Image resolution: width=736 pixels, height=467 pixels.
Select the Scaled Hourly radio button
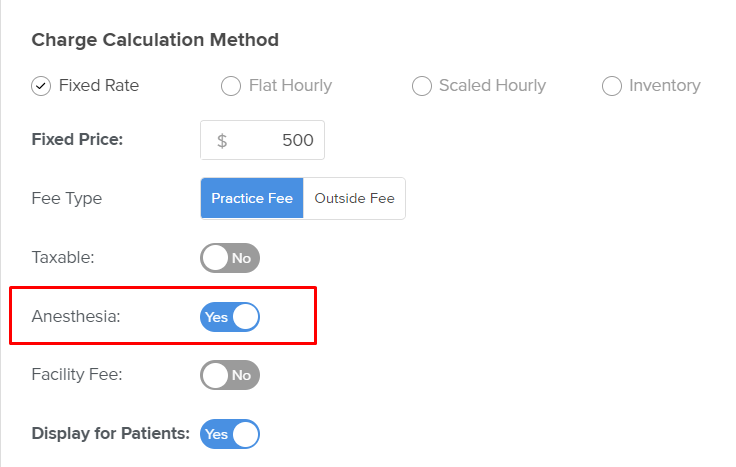421,86
